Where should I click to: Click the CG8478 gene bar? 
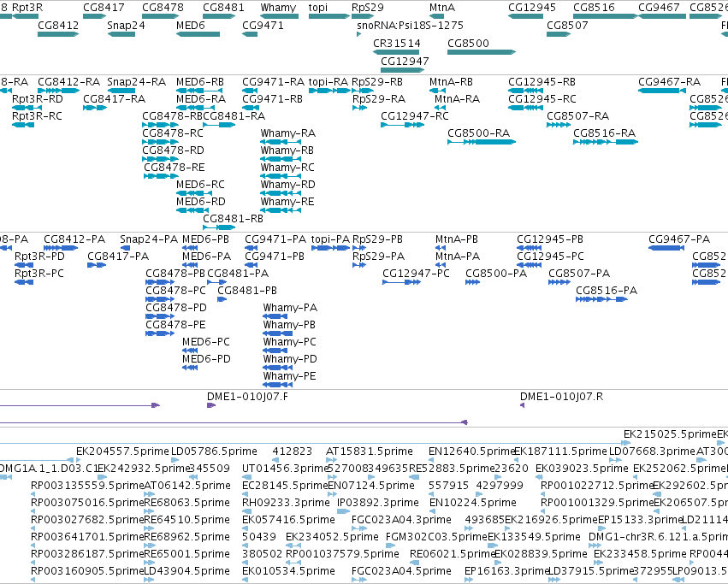(x=160, y=16)
